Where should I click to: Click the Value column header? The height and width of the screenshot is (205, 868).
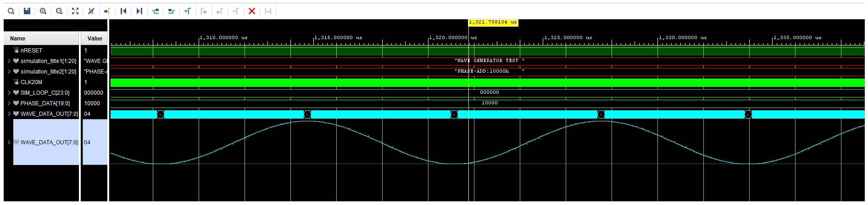click(x=95, y=39)
